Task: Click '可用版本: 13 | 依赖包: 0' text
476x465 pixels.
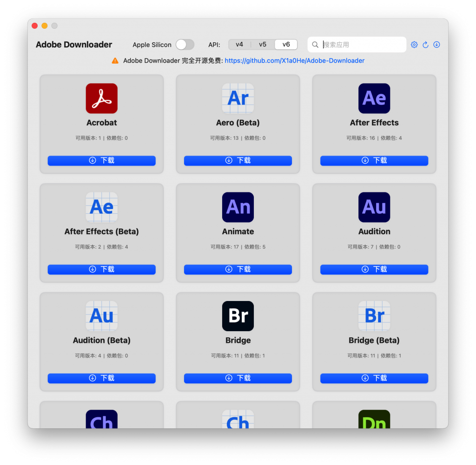Action: (x=238, y=138)
